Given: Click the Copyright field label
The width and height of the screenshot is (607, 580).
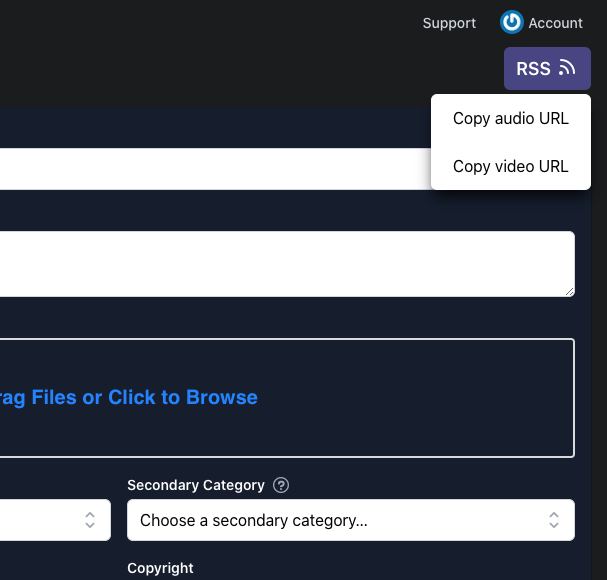Looking at the screenshot, I should point(160,568).
